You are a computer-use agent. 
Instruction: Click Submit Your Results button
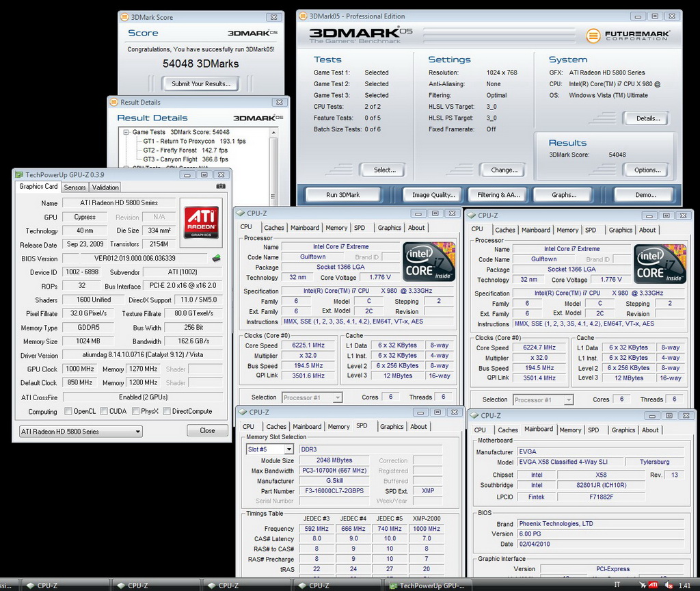(201, 83)
